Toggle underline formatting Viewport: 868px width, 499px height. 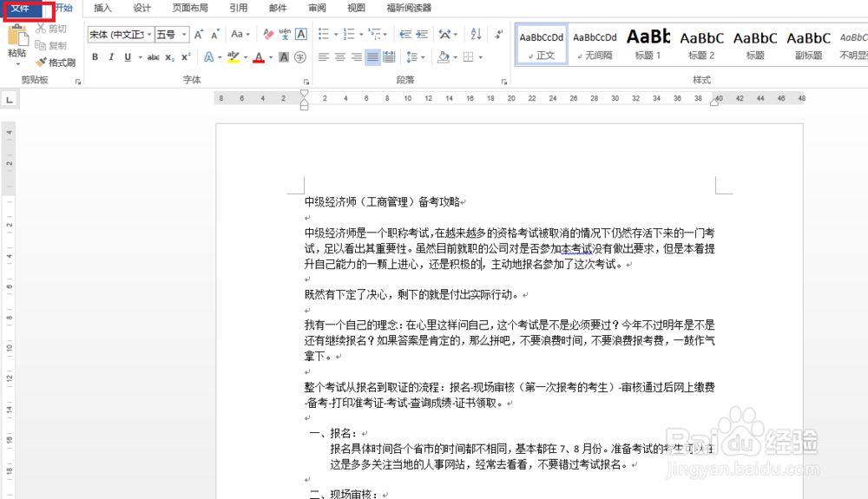(128, 57)
